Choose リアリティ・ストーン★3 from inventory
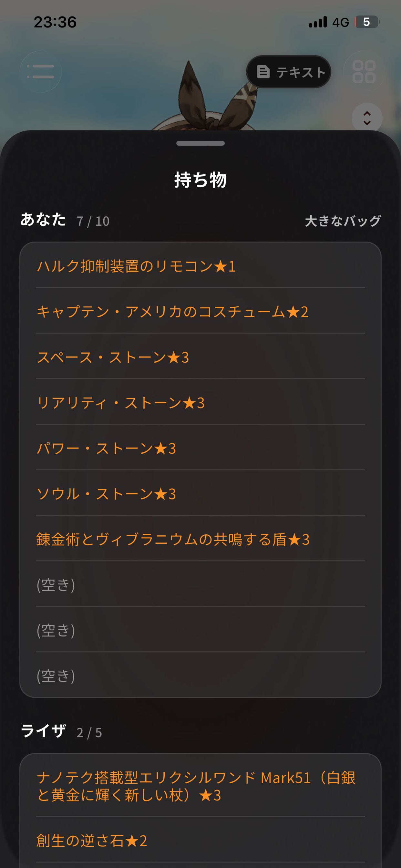The width and height of the screenshot is (401, 868). tap(200, 402)
